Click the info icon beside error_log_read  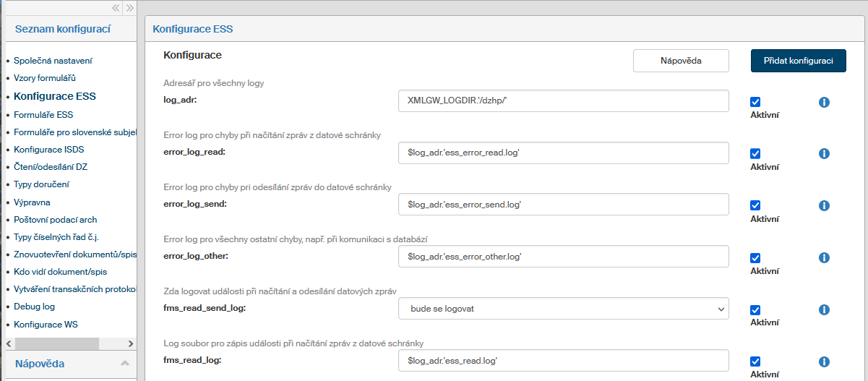point(824,154)
